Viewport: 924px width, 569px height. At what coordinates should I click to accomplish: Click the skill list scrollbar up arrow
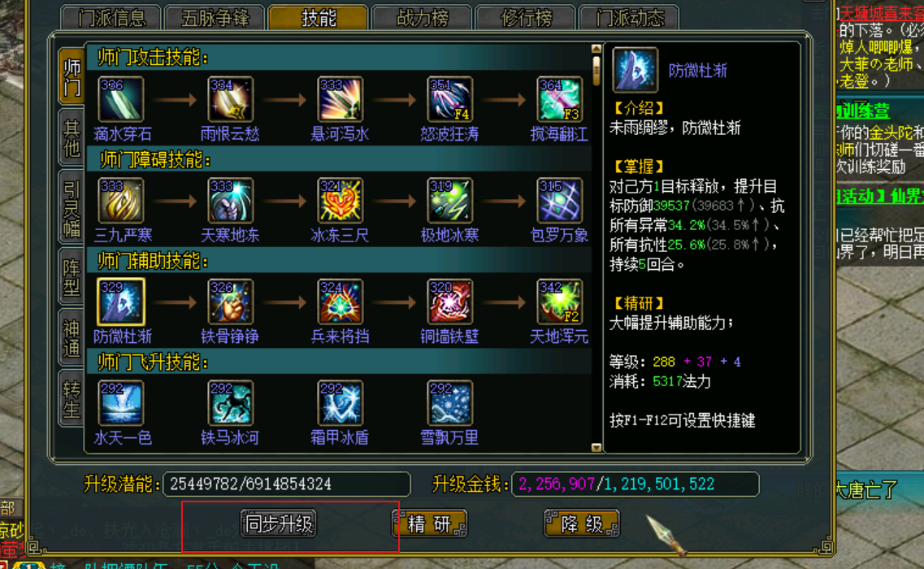[596, 49]
